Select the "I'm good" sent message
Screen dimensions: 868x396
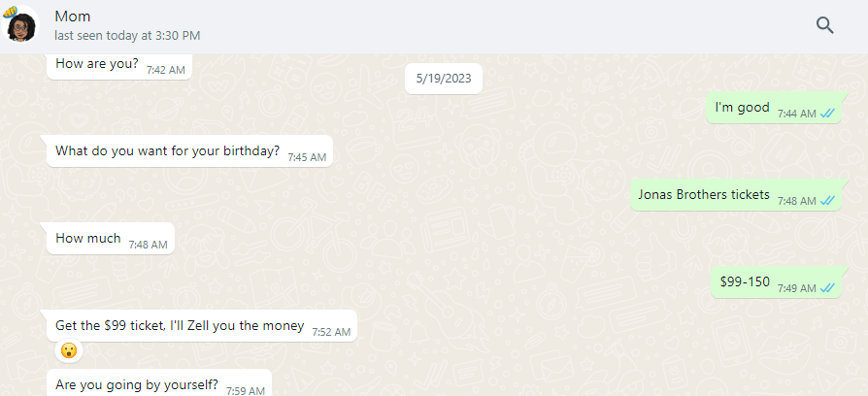[x=742, y=108]
